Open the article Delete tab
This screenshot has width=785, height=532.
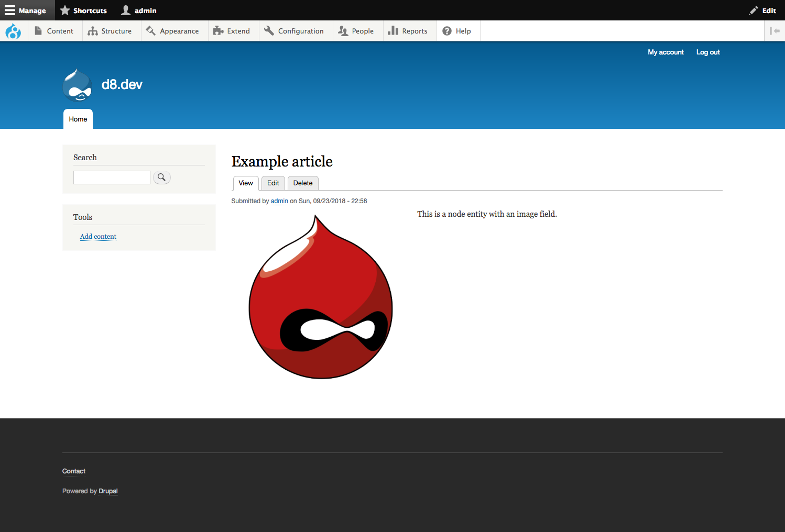[x=303, y=183]
